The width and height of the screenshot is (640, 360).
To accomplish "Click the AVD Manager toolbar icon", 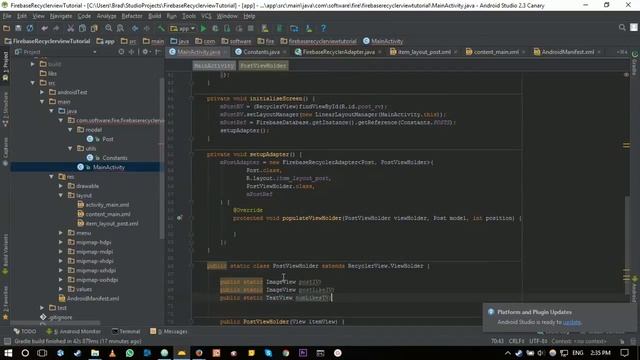I will pos(265,28).
